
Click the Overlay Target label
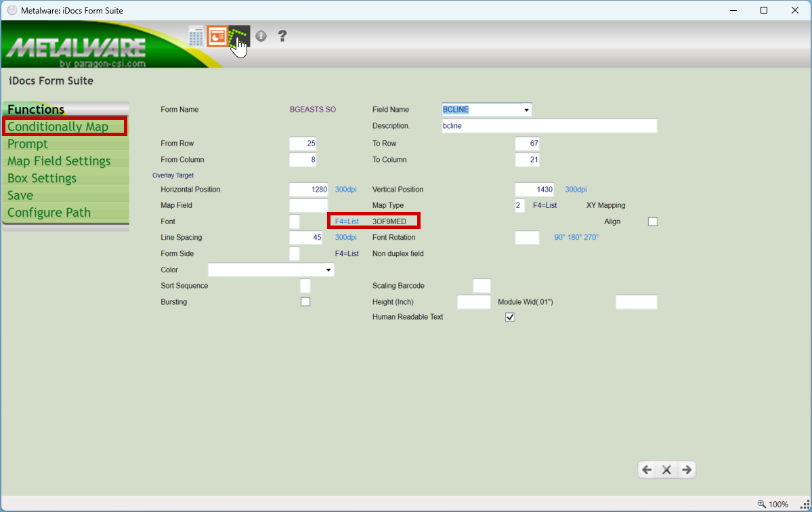173,175
